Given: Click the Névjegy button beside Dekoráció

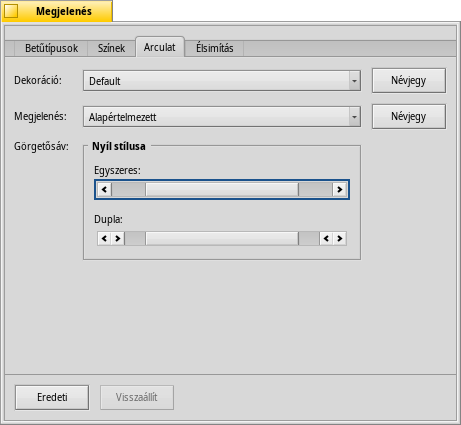Looking at the screenshot, I should tap(409, 81).
